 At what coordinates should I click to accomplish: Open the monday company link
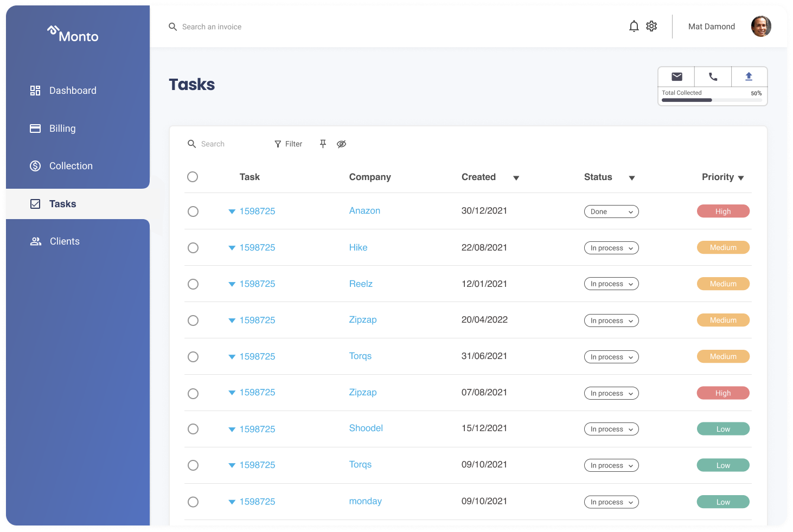click(365, 501)
